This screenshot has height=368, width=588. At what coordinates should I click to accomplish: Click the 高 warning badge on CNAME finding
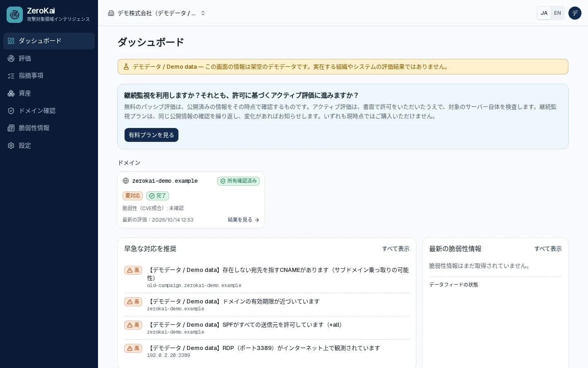pos(133,270)
